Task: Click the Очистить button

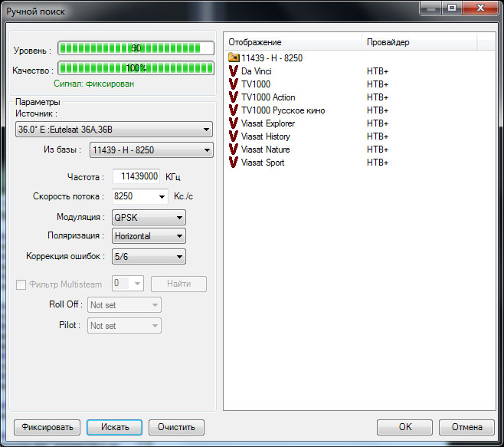Action: click(176, 427)
